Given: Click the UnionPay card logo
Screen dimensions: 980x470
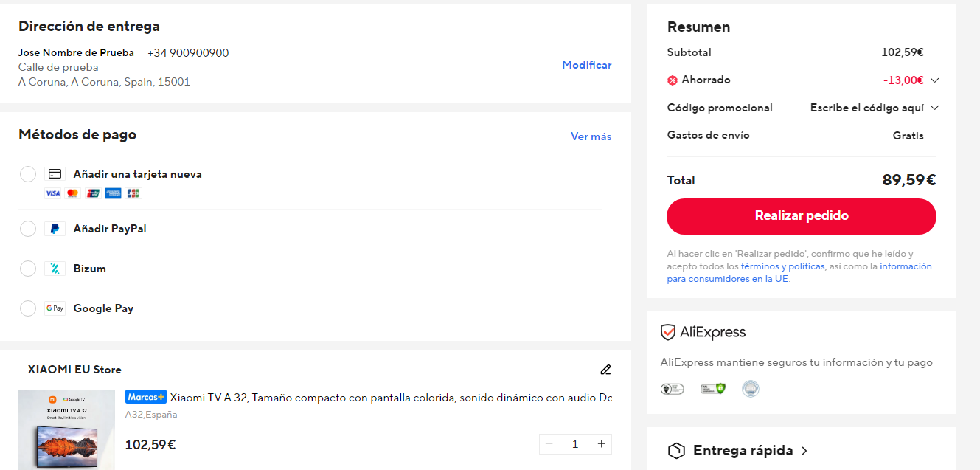Looking at the screenshot, I should (x=93, y=193).
